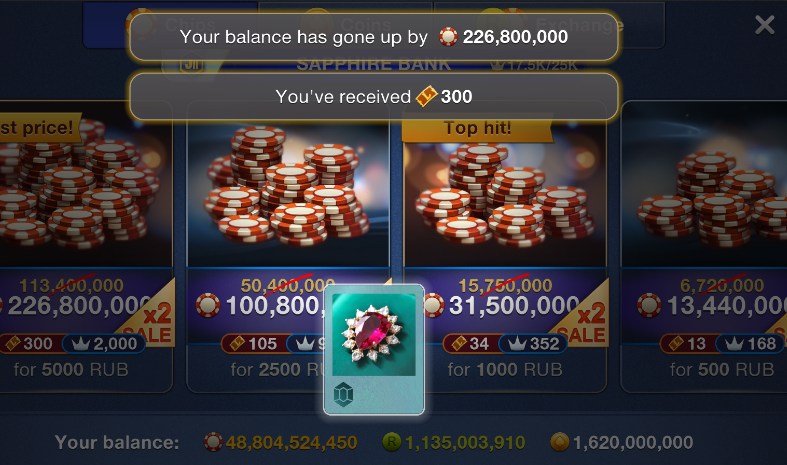
Task: Tap the ticket badge showing 105
Action: pyautogui.click(x=253, y=343)
